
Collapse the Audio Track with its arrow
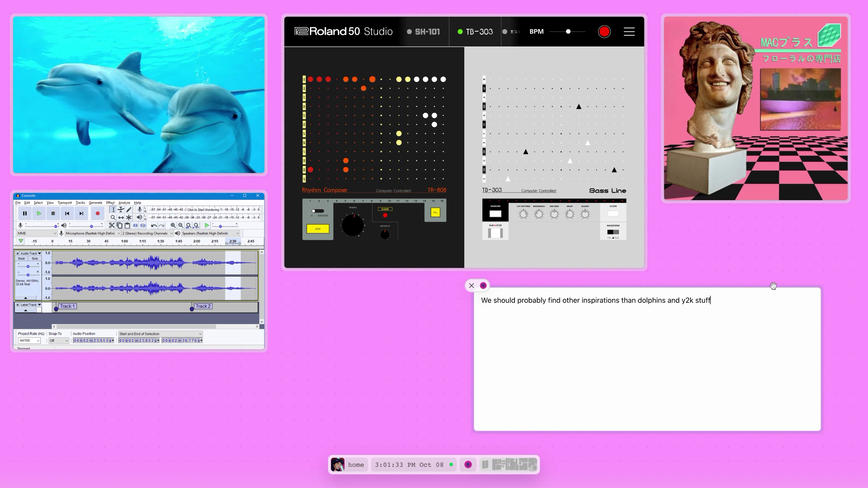point(26,298)
